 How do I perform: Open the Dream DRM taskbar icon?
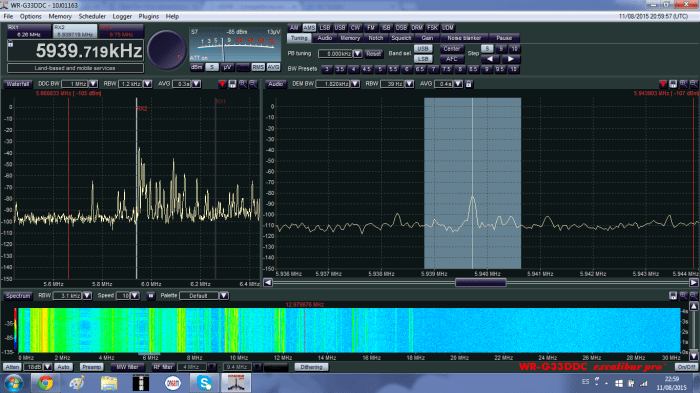(x=173, y=383)
